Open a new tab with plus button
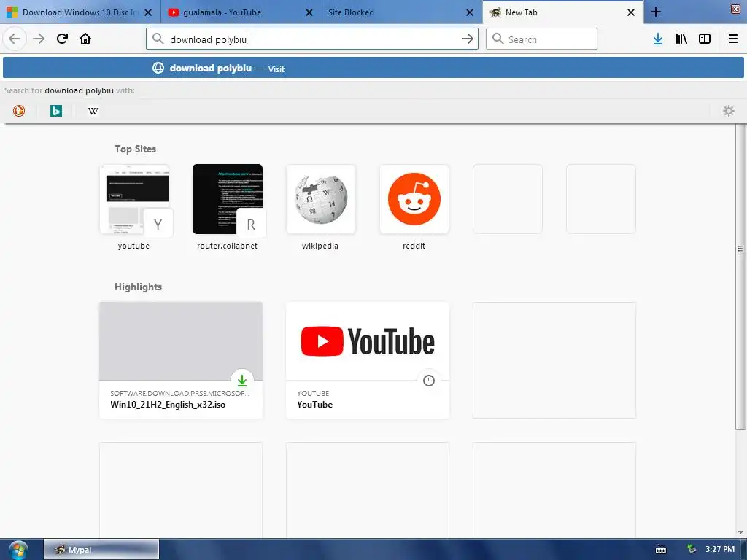Viewport: 747px width, 560px height. pyautogui.click(x=656, y=12)
